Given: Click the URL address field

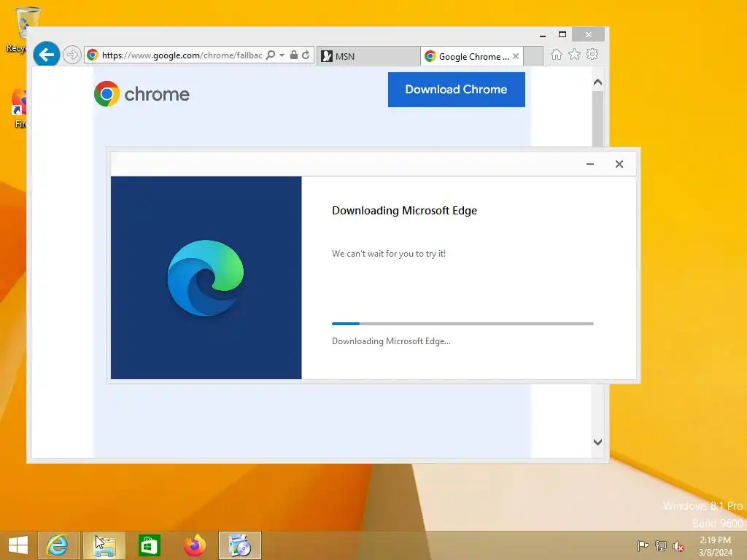Looking at the screenshot, I should 181,55.
